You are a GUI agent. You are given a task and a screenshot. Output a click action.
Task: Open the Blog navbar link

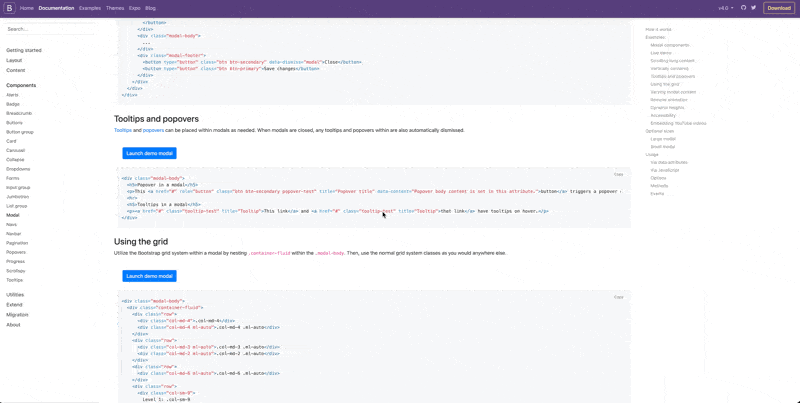click(150, 8)
